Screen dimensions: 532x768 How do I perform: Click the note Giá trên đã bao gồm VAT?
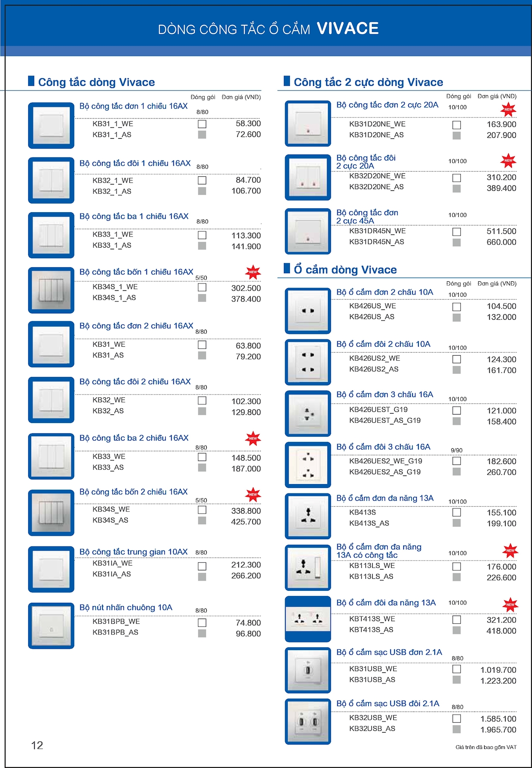(486, 747)
